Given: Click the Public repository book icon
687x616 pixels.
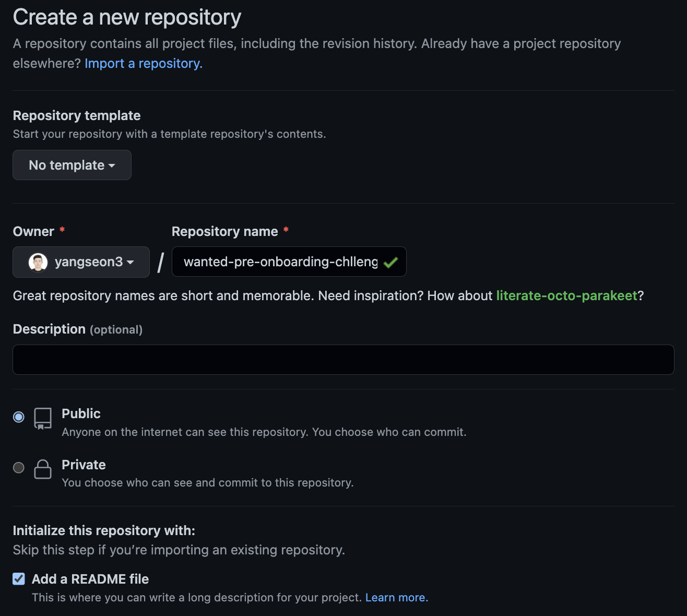Looking at the screenshot, I should [x=43, y=419].
